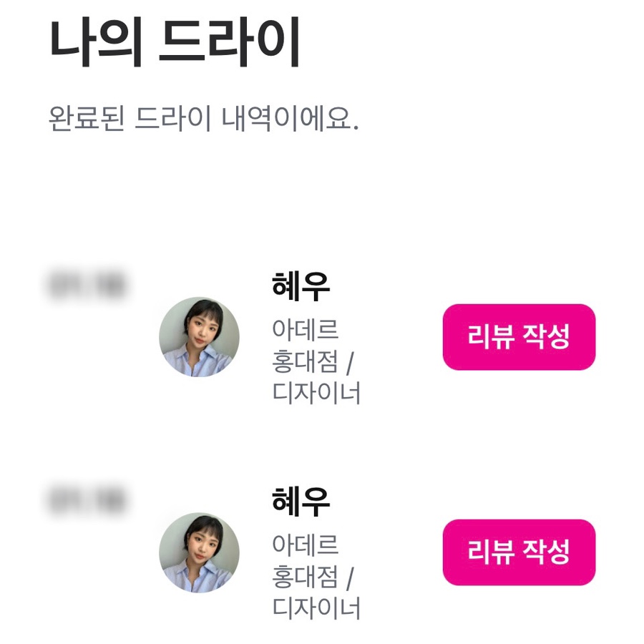
Task: Select designer name 혜우 in second entry
Action: [301, 502]
